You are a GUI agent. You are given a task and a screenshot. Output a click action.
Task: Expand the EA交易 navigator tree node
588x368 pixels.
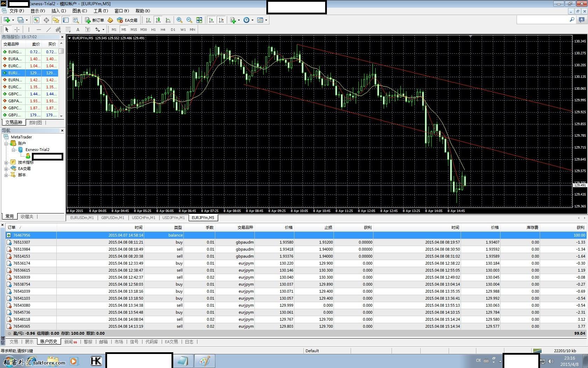click(6, 169)
